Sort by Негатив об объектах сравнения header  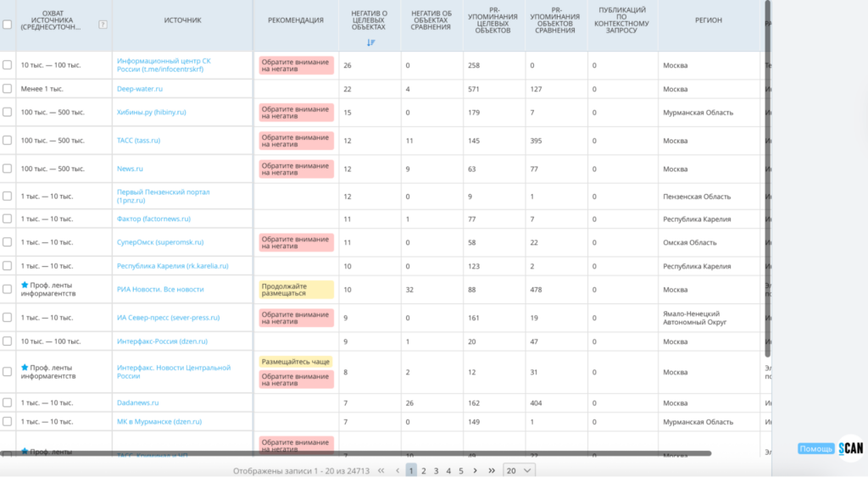431,20
